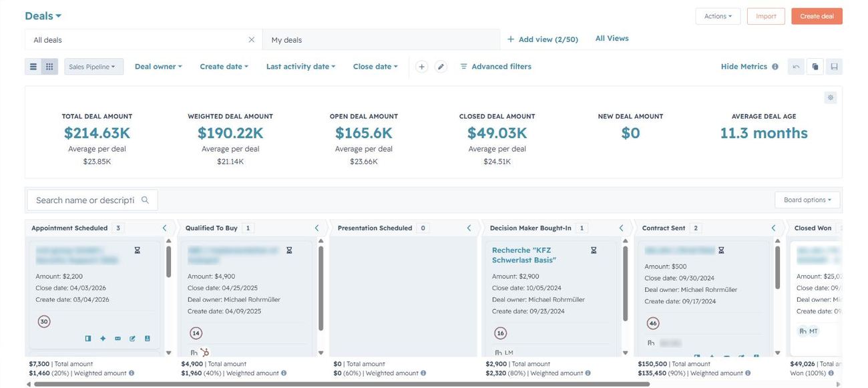The width and height of the screenshot is (868, 388).
Task: Add a quick filter with the plus icon
Action: tap(421, 67)
